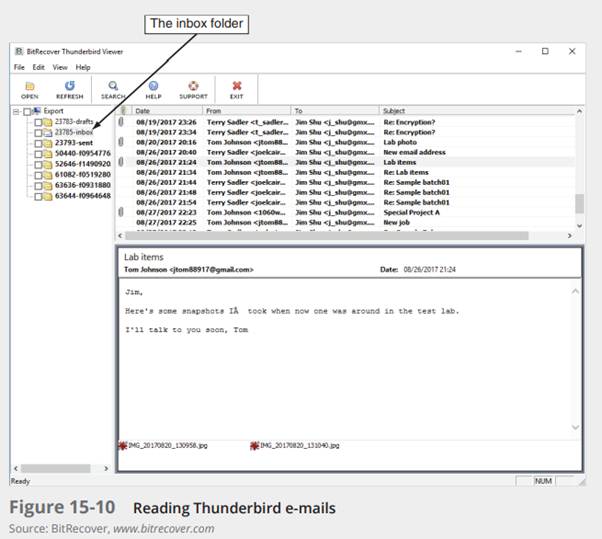Open the View menu
602x539 pixels.
60,67
